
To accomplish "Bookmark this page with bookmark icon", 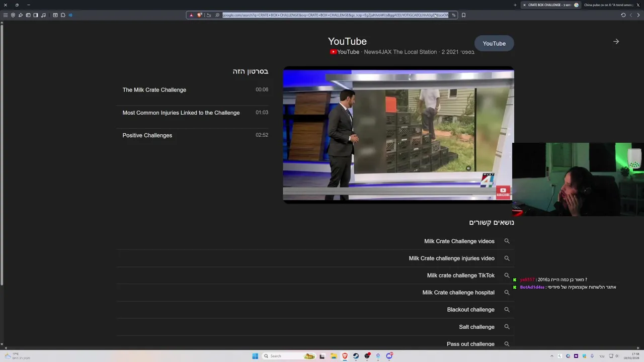I will [463, 15].
